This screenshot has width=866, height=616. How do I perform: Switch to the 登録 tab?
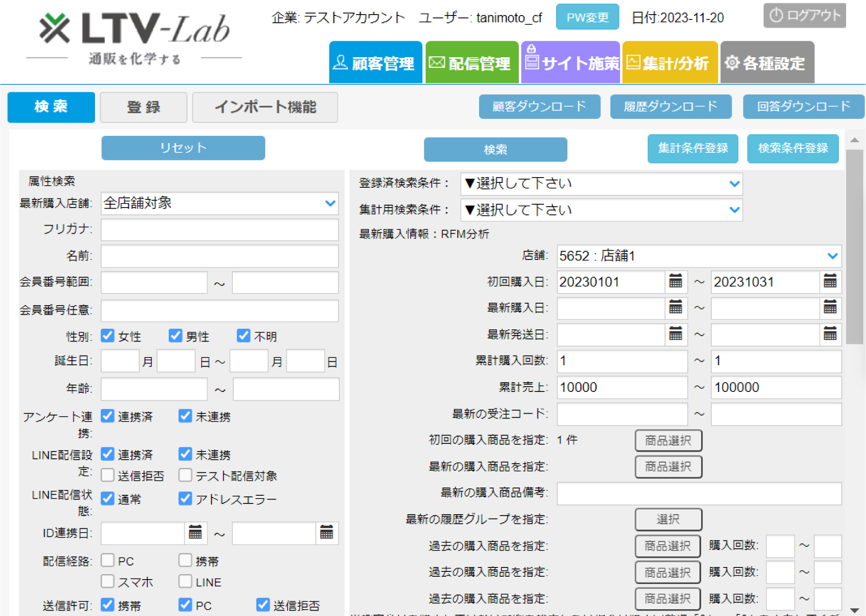(143, 108)
